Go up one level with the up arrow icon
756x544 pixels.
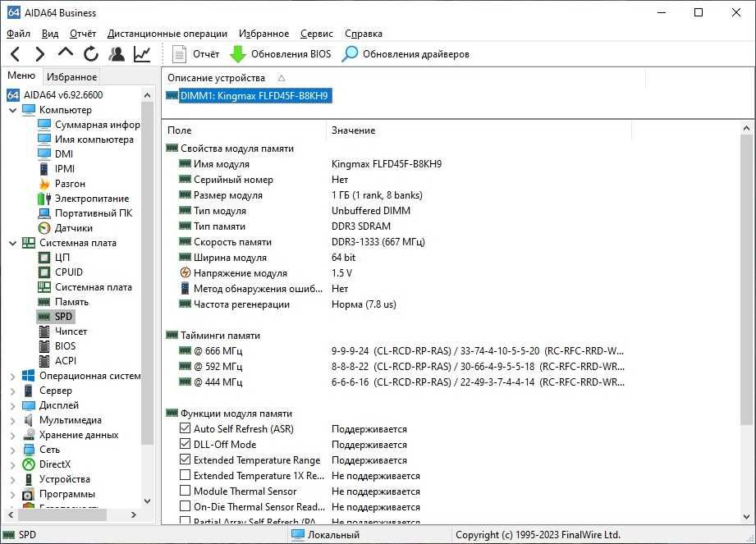[66, 53]
